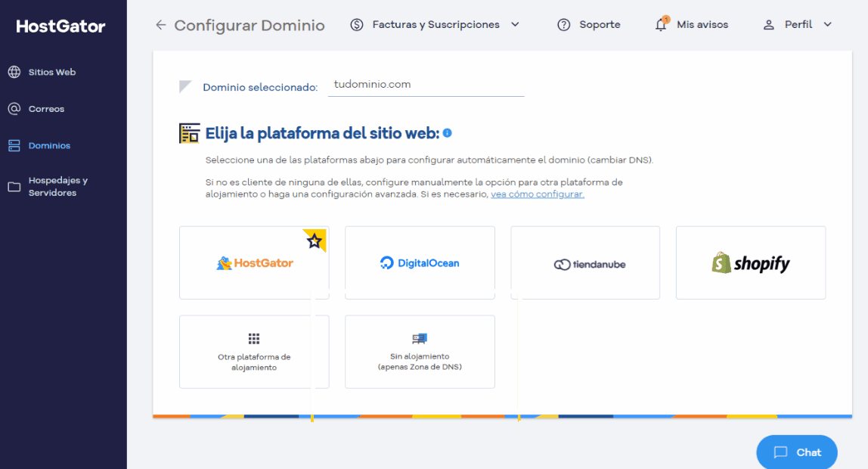Open Facturas y Suscripciones menu

pyautogui.click(x=435, y=25)
